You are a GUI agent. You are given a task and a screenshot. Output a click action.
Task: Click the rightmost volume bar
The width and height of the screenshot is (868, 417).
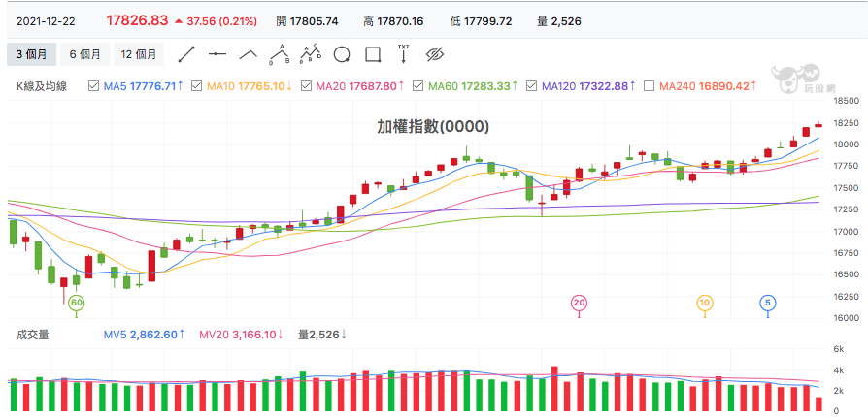coord(818,404)
